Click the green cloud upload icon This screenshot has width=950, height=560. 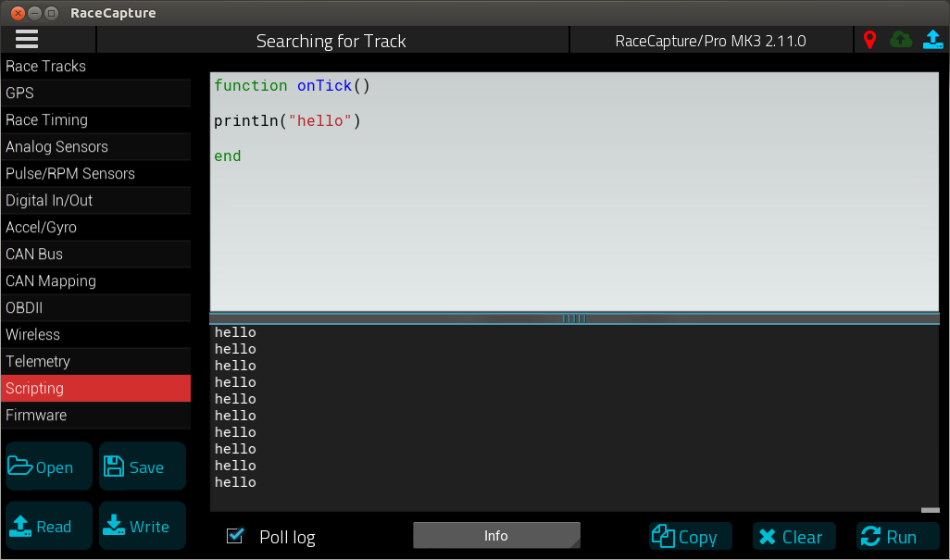(901, 40)
